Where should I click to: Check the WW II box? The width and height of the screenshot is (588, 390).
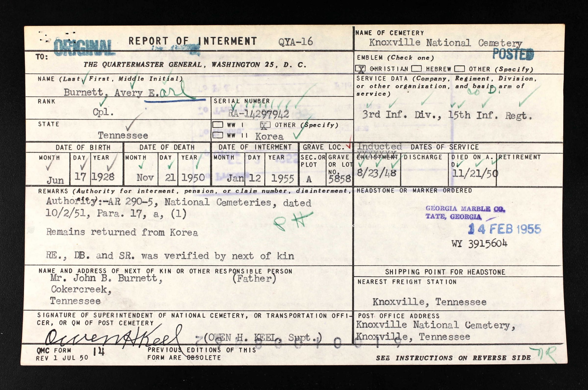coord(218,135)
